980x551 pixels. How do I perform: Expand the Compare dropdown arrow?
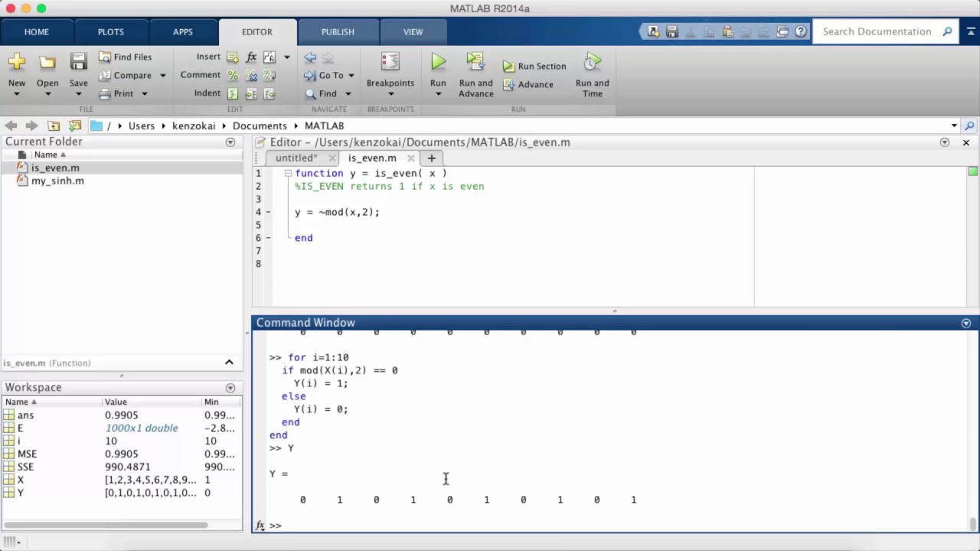[x=162, y=76]
